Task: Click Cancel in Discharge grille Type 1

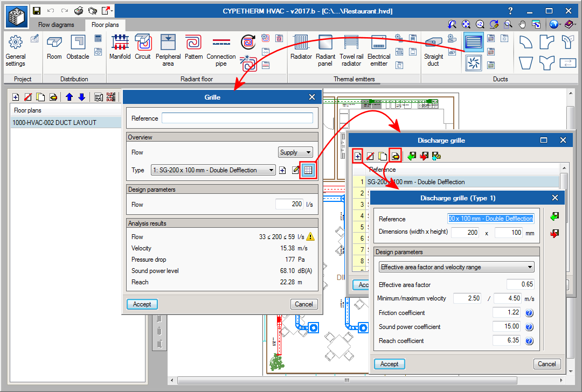Action: pyautogui.click(x=546, y=364)
